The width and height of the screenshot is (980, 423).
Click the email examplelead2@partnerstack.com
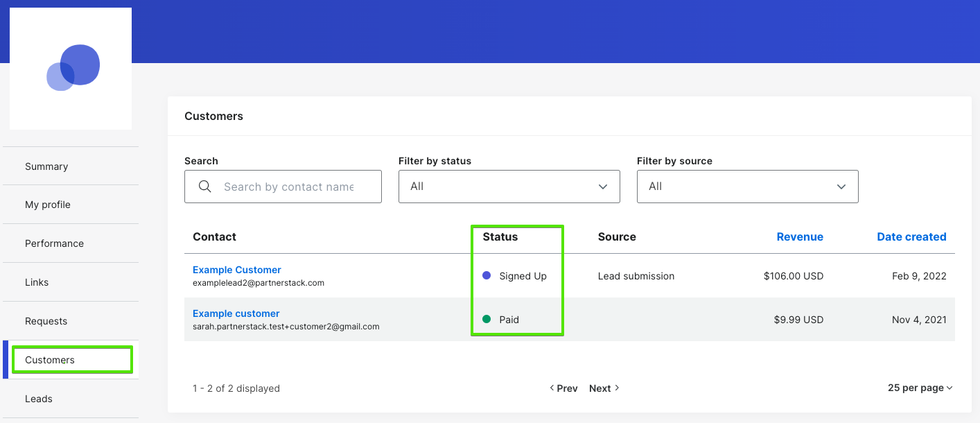pyautogui.click(x=259, y=283)
